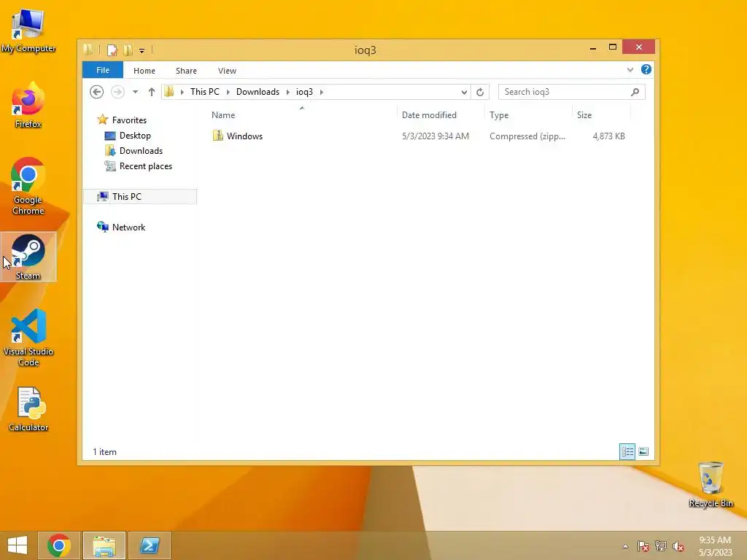The width and height of the screenshot is (747, 560).
Task: Click This PC in the address breadcrumb
Action: pyautogui.click(x=205, y=92)
